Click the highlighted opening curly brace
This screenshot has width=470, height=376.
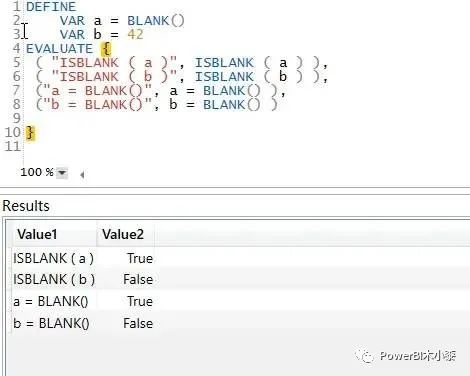(106, 49)
